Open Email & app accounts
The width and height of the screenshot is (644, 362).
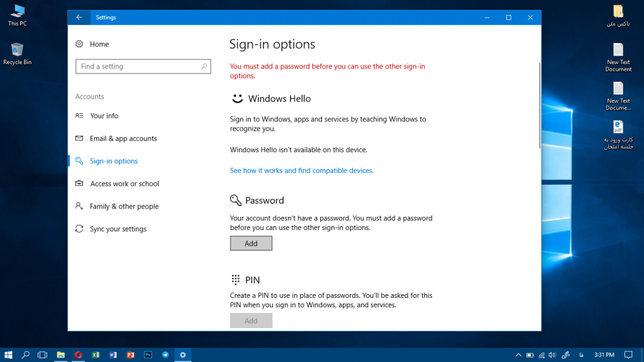(x=123, y=138)
